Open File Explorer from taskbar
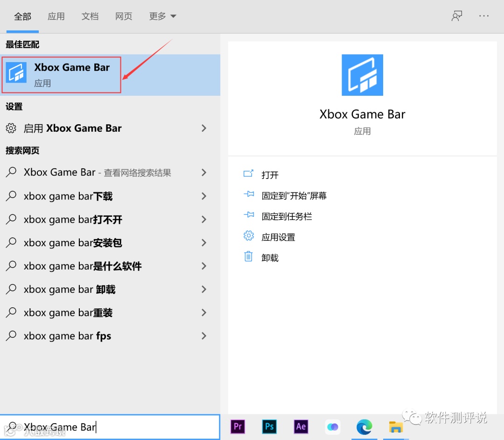The height and width of the screenshot is (440, 504). click(x=396, y=427)
